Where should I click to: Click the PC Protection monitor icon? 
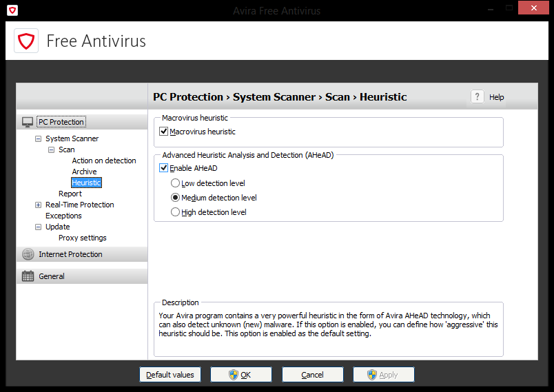[28, 122]
